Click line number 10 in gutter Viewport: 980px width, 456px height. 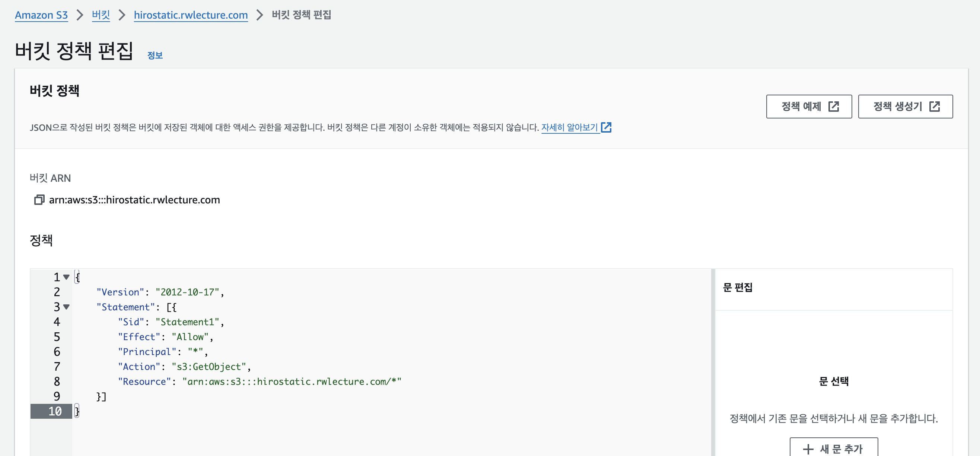[x=55, y=411]
